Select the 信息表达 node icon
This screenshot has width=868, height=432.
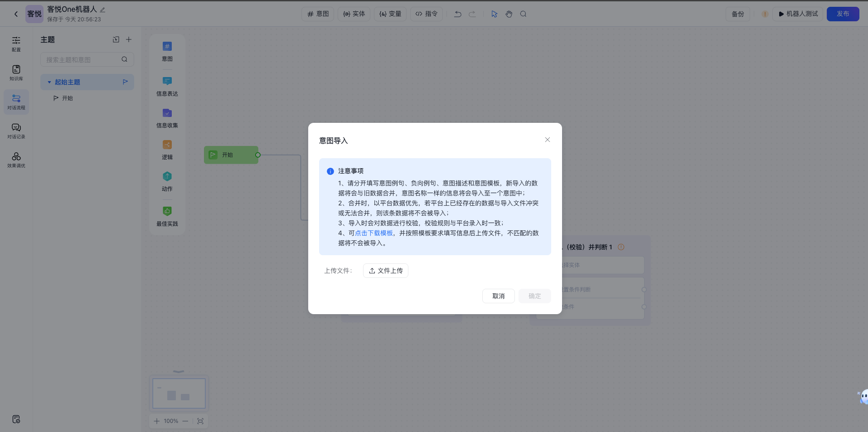pyautogui.click(x=167, y=81)
